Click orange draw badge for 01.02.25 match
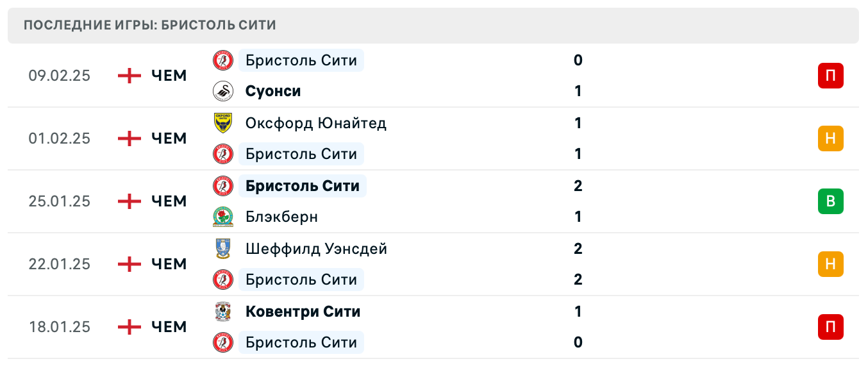Screen dimensions: 868x368 (830, 138)
